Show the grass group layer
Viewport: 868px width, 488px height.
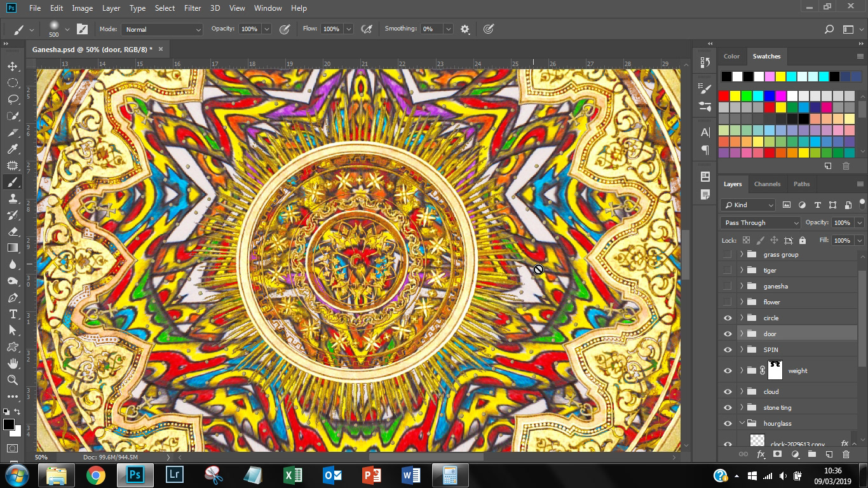[728, 254]
